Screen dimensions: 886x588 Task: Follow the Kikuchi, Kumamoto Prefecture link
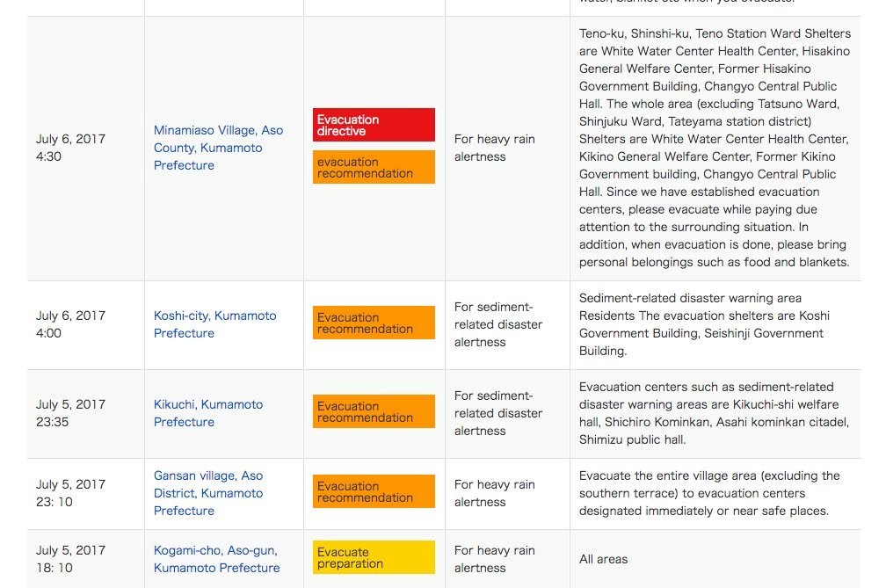(x=208, y=413)
